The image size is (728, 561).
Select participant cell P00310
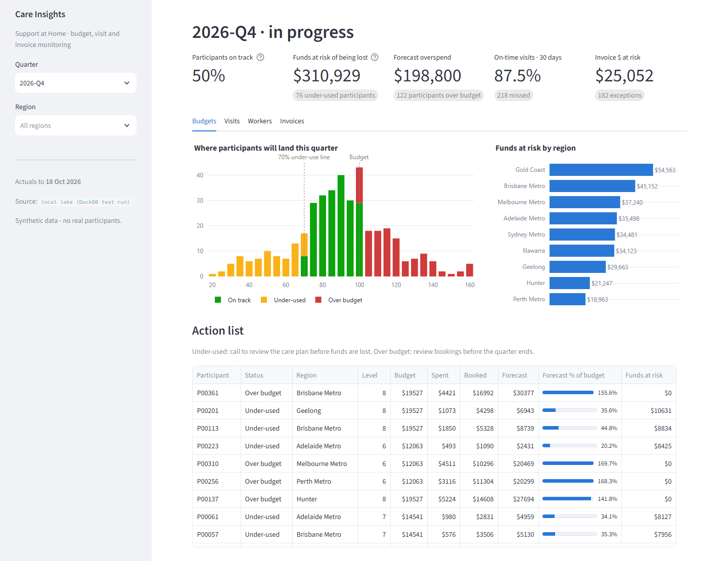[x=217, y=463]
